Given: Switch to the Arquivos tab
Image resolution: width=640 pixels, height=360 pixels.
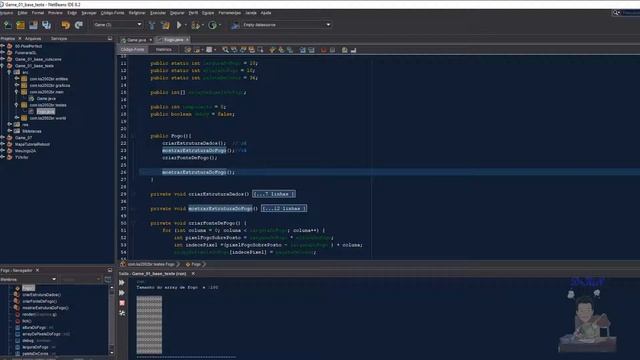Looking at the screenshot, I should (x=33, y=38).
